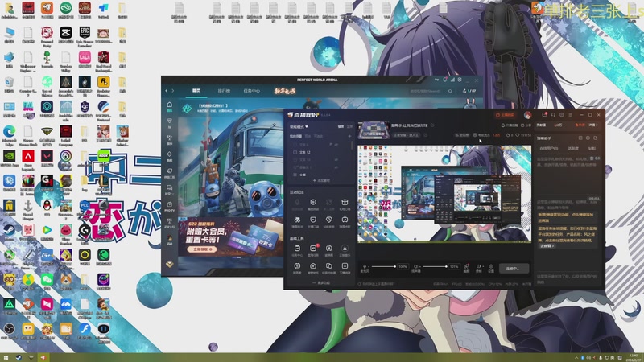The height and width of the screenshot is (362, 644).
Task: Click the search field in Perfect World Arena
Action: click(x=431, y=91)
